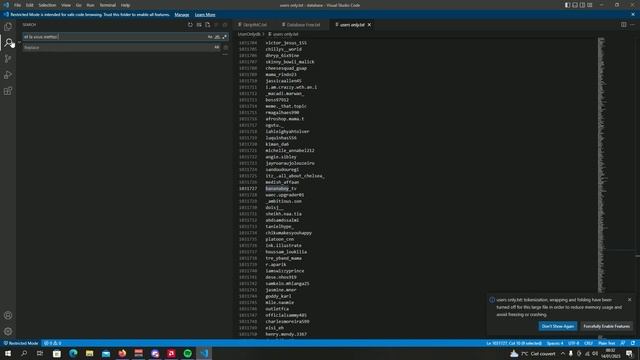Open the Go menu

[78, 5]
